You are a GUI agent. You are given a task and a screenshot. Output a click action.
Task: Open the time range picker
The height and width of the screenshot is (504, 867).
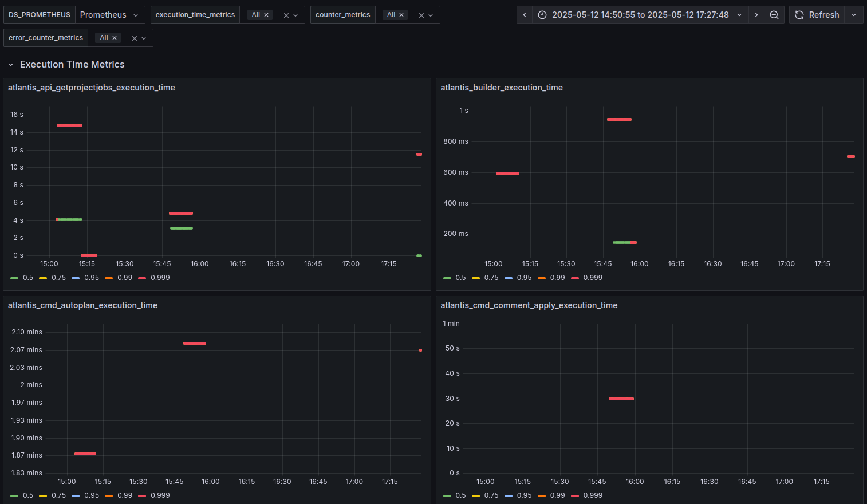point(640,15)
